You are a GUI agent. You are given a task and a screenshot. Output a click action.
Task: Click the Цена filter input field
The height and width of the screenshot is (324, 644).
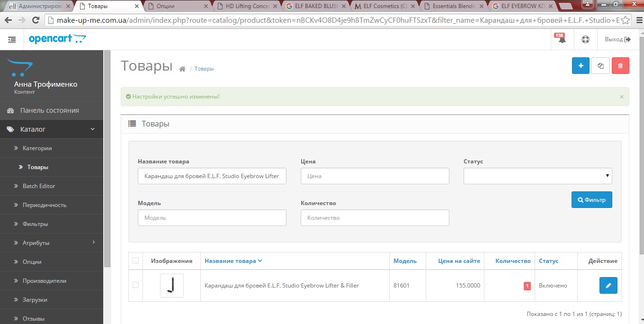(375, 176)
